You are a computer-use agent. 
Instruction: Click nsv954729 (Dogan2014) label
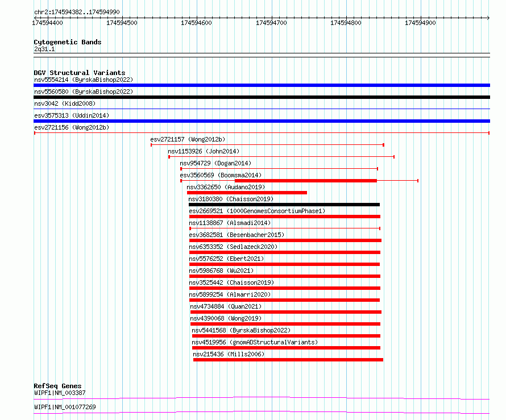coord(215,163)
